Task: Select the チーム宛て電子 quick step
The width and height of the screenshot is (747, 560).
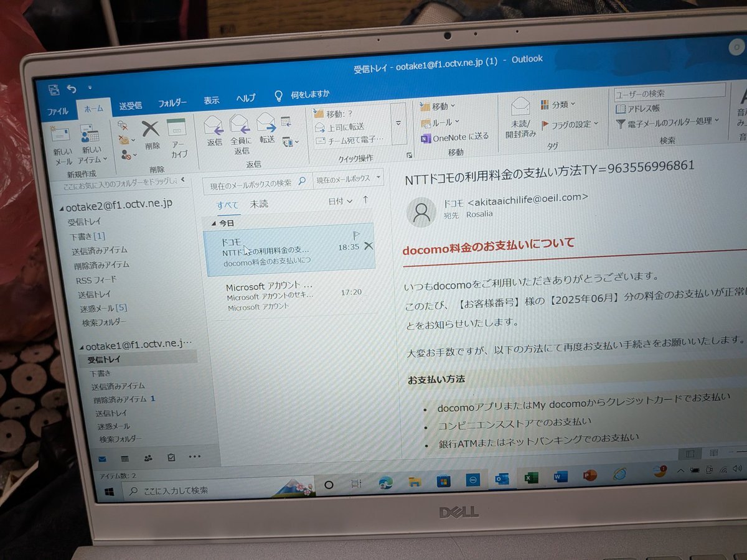Action: tap(350, 139)
